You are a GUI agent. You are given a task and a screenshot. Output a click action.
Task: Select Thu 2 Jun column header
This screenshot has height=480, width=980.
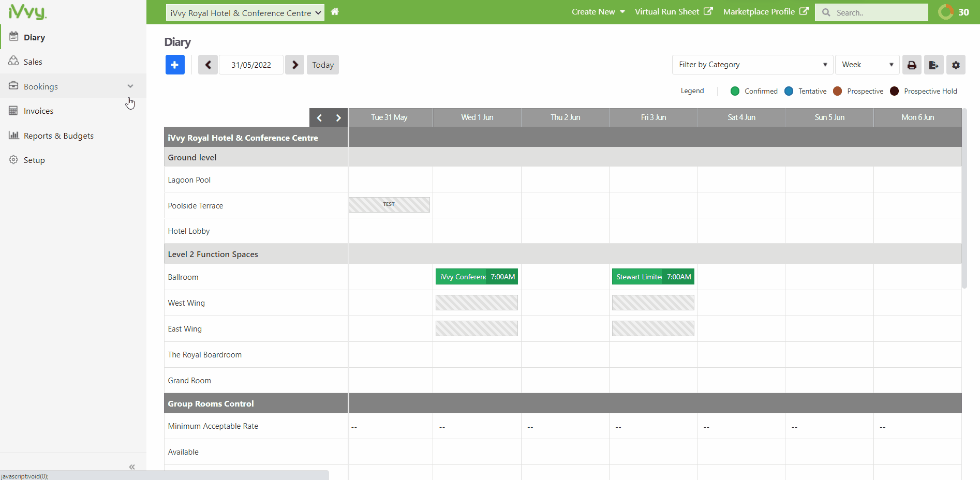tap(565, 117)
